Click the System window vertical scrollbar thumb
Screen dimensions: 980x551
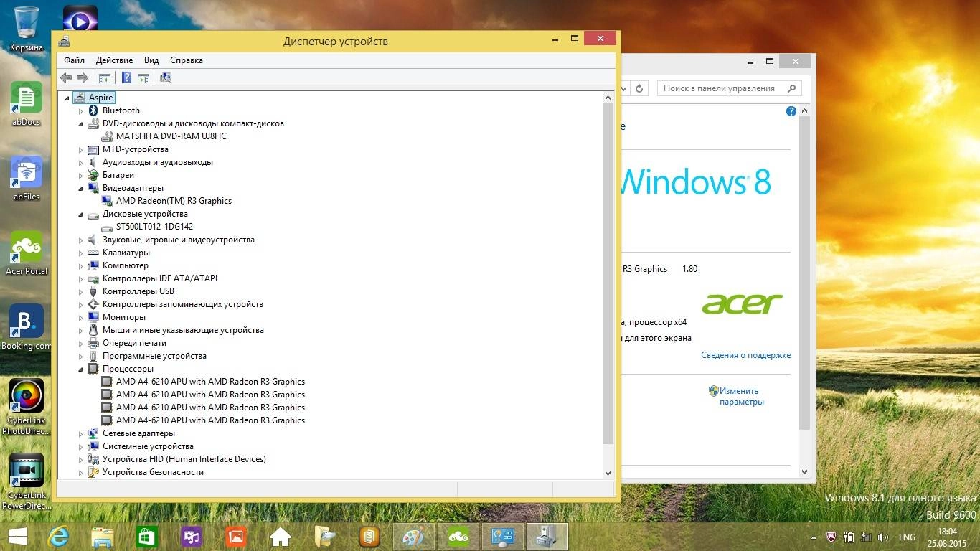[804, 273]
